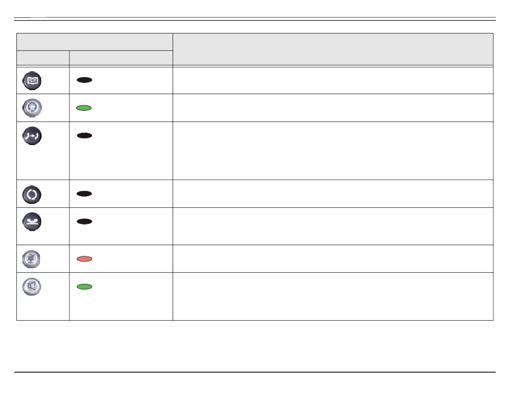Click the black LED beside the hang-up icon
Image resolution: width=532 pixels, height=397 pixels.
85,222
